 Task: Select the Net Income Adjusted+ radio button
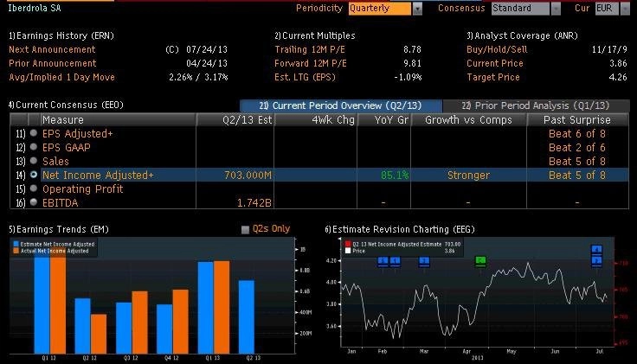tap(34, 175)
